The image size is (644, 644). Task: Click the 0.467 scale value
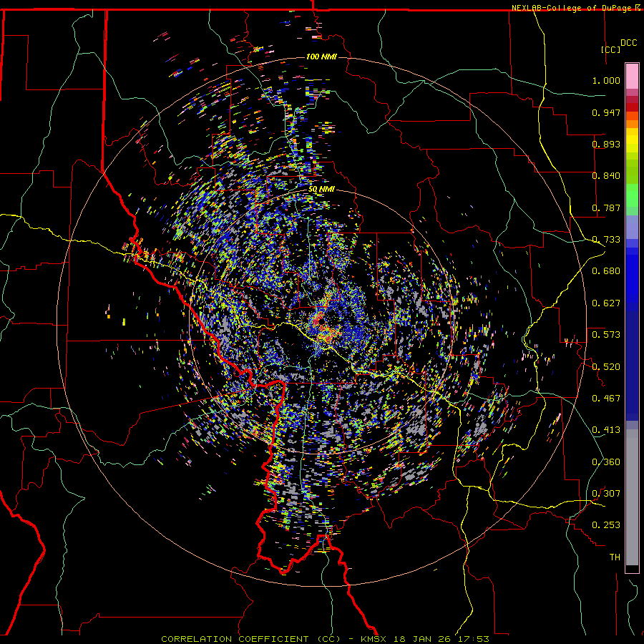point(606,399)
